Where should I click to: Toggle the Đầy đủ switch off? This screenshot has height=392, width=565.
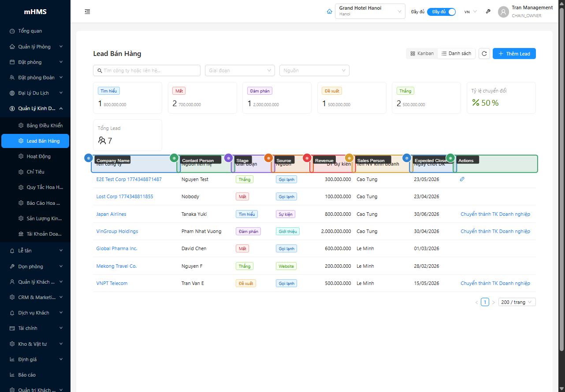(x=441, y=11)
